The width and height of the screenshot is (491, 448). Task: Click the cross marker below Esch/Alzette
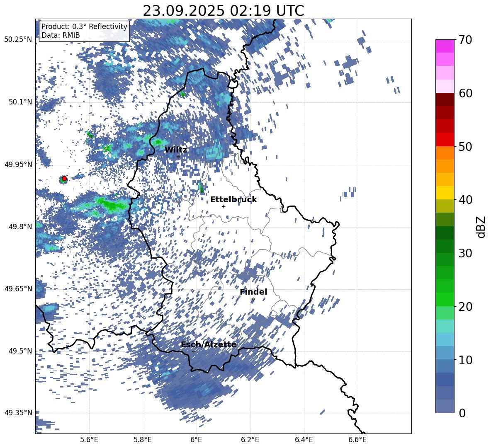(194, 351)
